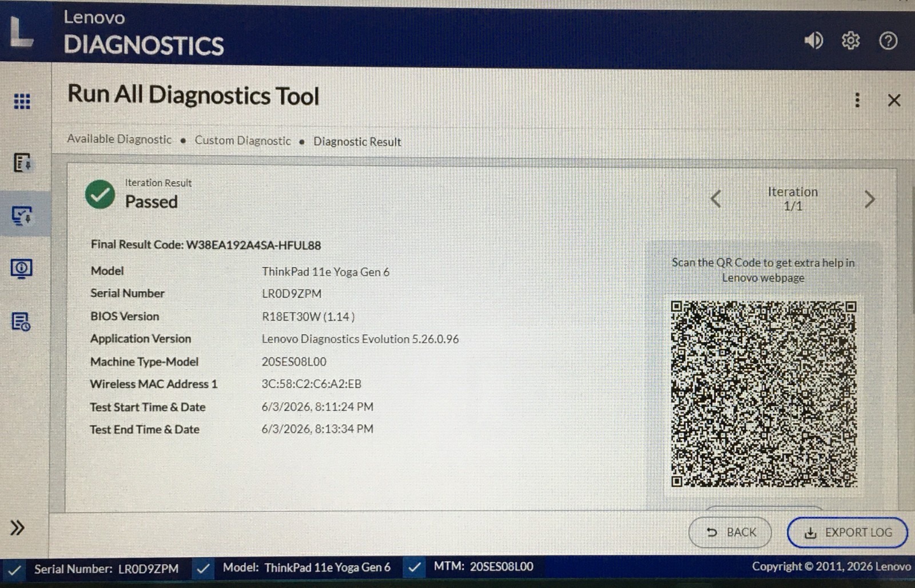Select the highlighted run-all diagnostics sidebar icon
Viewport: 915px width, 588px height.
(x=22, y=215)
